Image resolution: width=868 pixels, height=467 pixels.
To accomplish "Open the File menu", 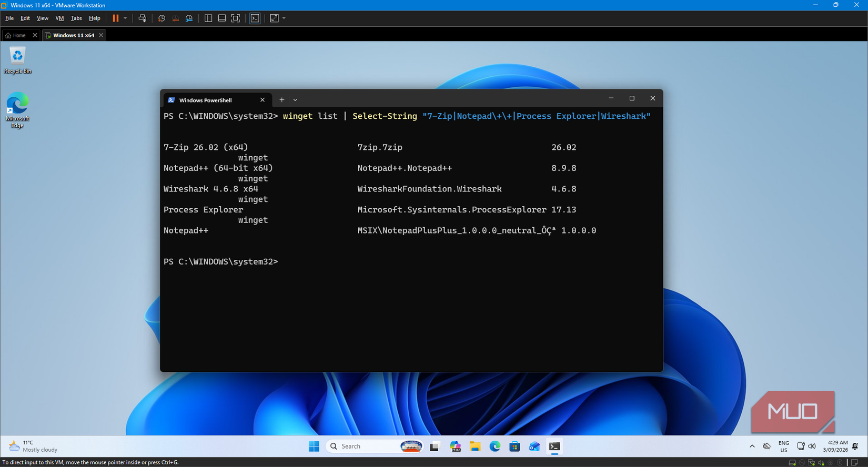I will [9, 18].
